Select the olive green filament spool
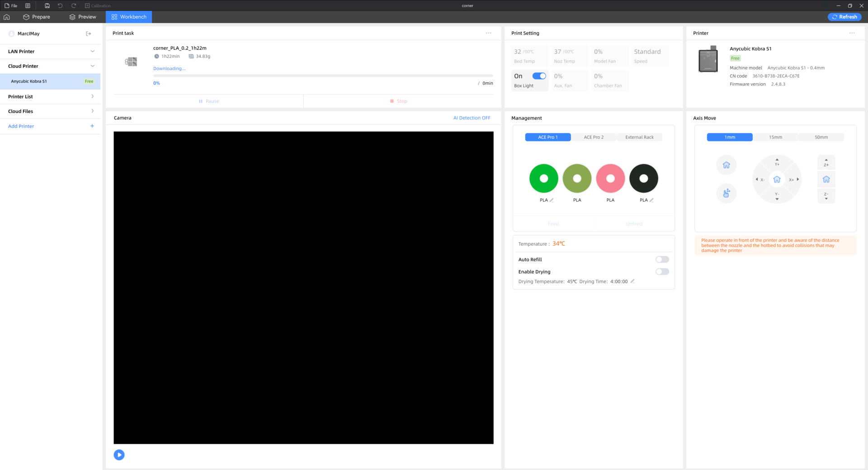The width and height of the screenshot is (868, 470). click(577, 179)
